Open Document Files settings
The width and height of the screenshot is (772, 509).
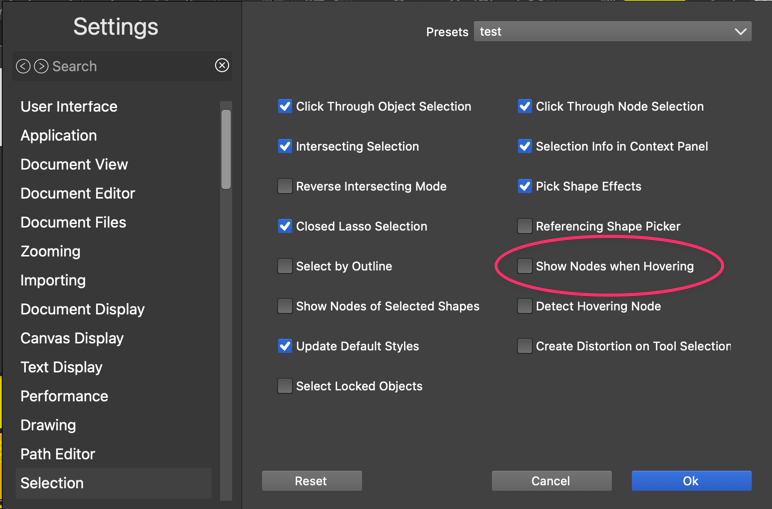pos(73,222)
